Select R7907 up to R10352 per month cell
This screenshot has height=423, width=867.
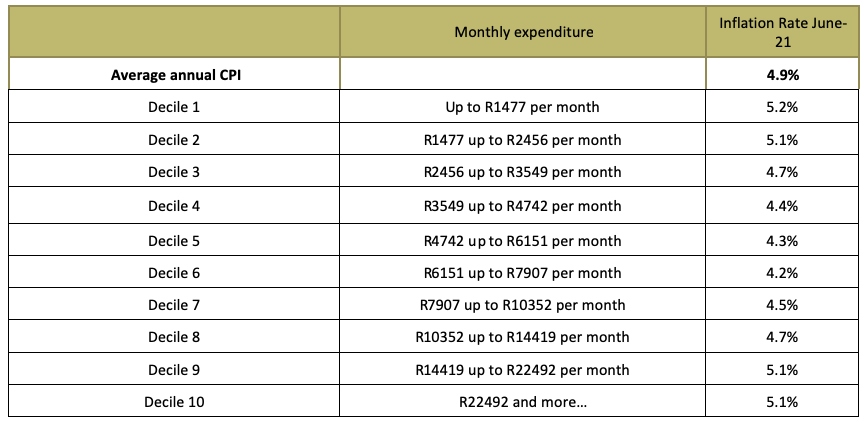point(523,305)
